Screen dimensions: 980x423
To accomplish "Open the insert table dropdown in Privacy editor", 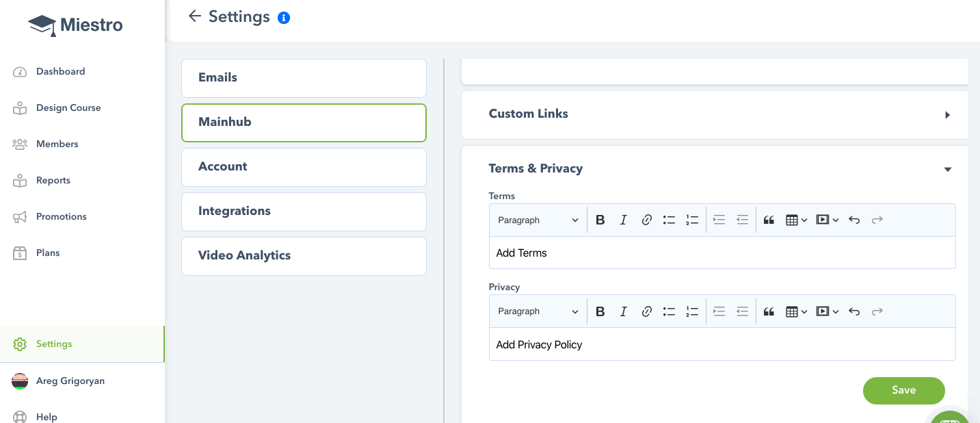I will click(x=797, y=311).
